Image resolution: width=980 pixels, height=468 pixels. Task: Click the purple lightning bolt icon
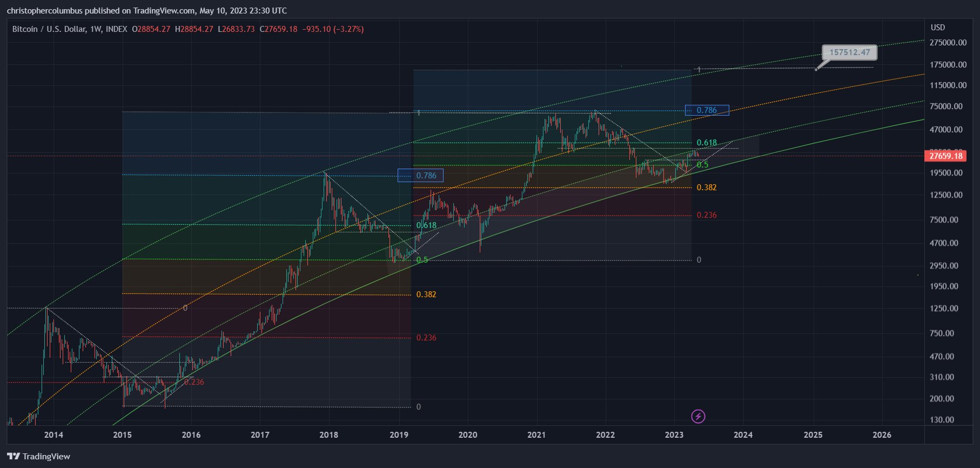[x=698, y=416]
